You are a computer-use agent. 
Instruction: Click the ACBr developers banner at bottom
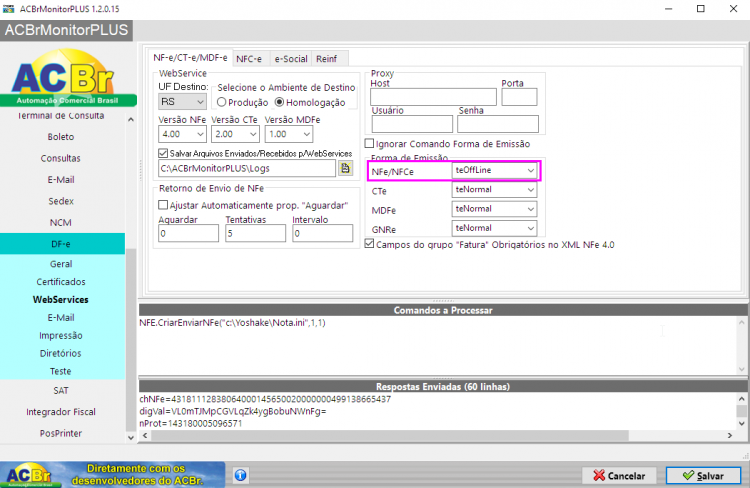112,475
